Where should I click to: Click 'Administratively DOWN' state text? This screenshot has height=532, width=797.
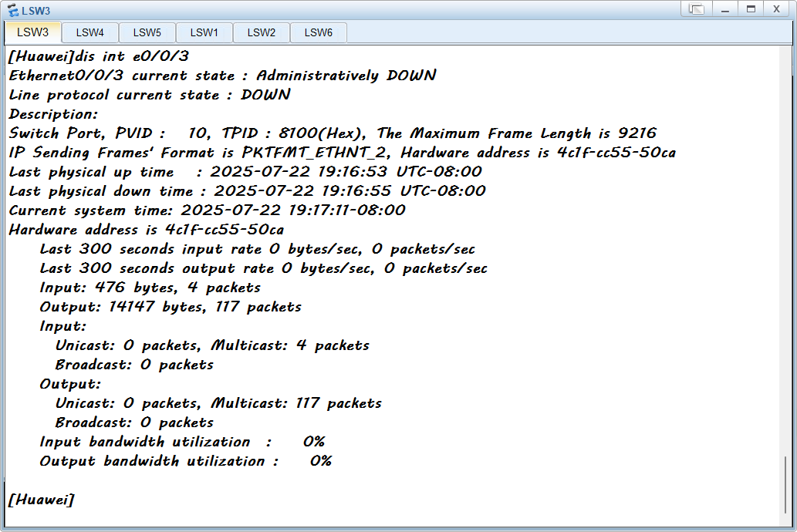[x=346, y=76]
